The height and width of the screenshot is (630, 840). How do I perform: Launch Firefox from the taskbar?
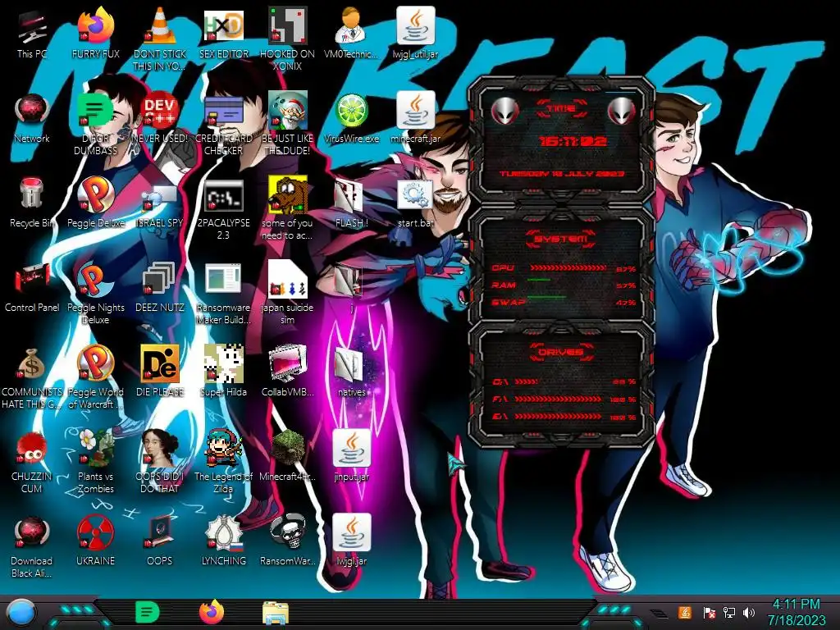coord(212,612)
